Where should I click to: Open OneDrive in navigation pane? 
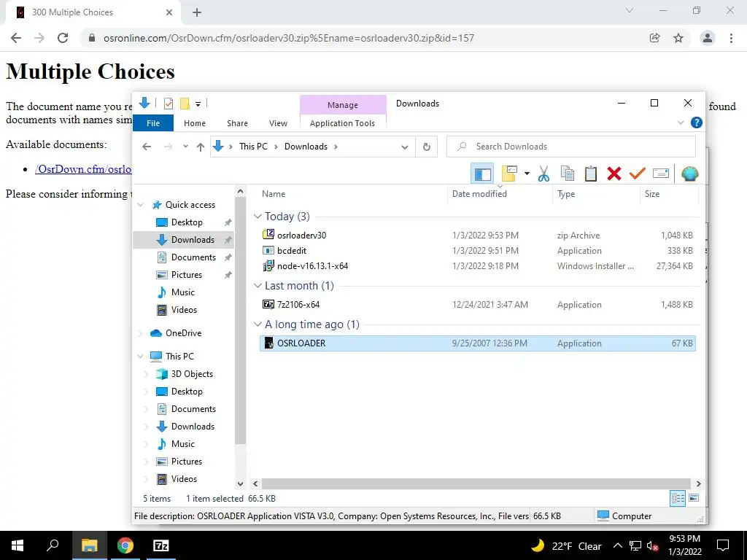tap(183, 333)
